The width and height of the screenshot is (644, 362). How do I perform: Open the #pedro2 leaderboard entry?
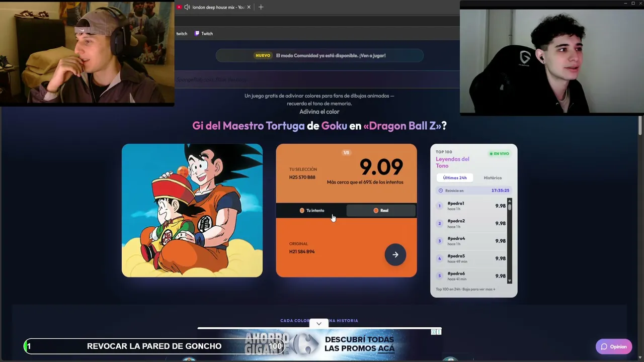tap(471, 223)
